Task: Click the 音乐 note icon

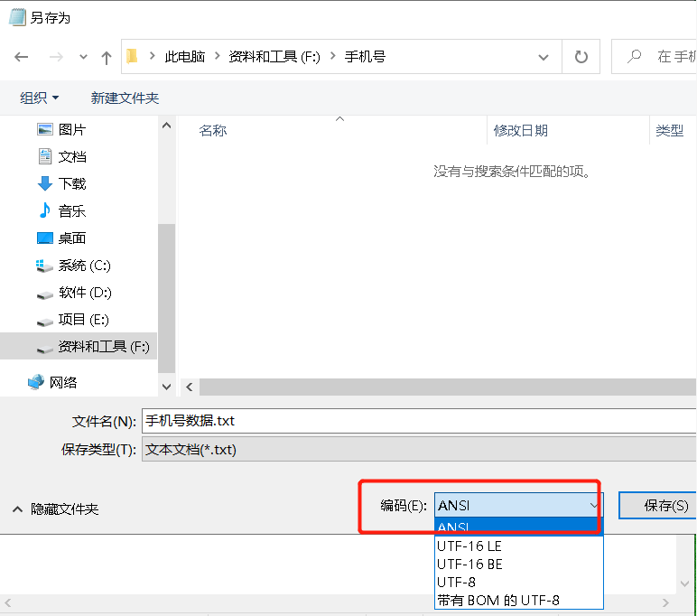Action: pyautogui.click(x=44, y=210)
